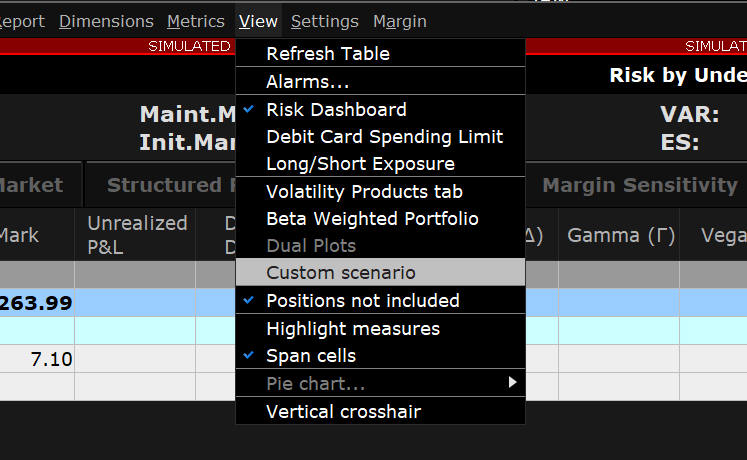Expand the Pie chart submenu arrow
This screenshot has height=460, width=747.
click(x=513, y=383)
